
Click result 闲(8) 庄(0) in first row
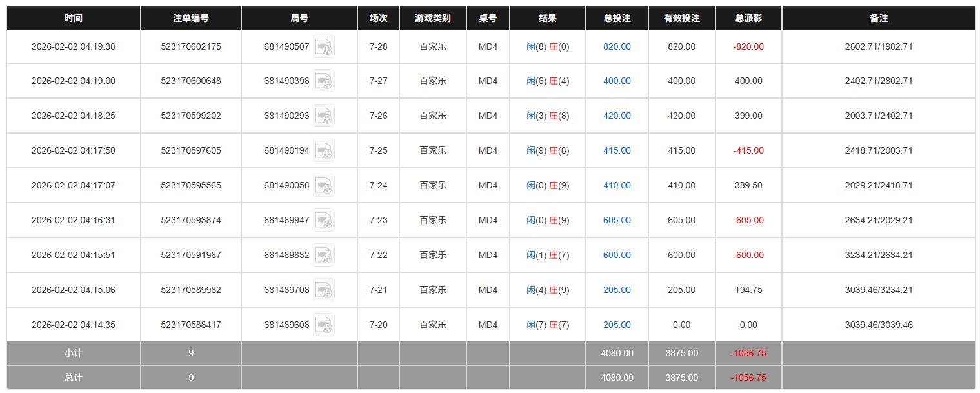[x=548, y=46]
